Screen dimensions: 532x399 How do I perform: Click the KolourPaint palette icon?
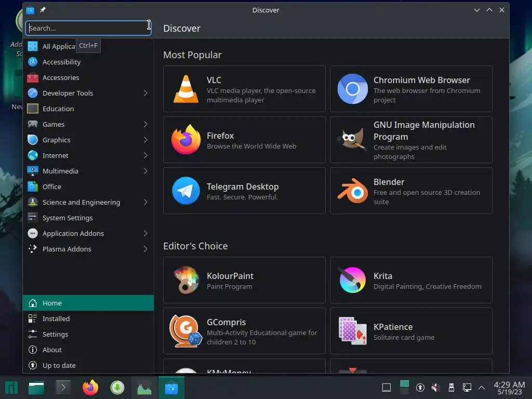point(185,280)
